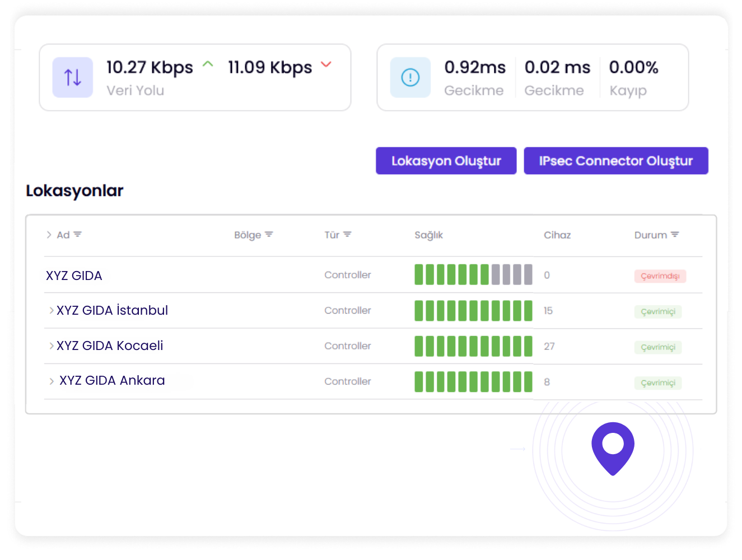Image resolution: width=742 pixels, height=560 pixels.
Task: Click the IPsec Connector Oluştur button
Action: pos(615,161)
